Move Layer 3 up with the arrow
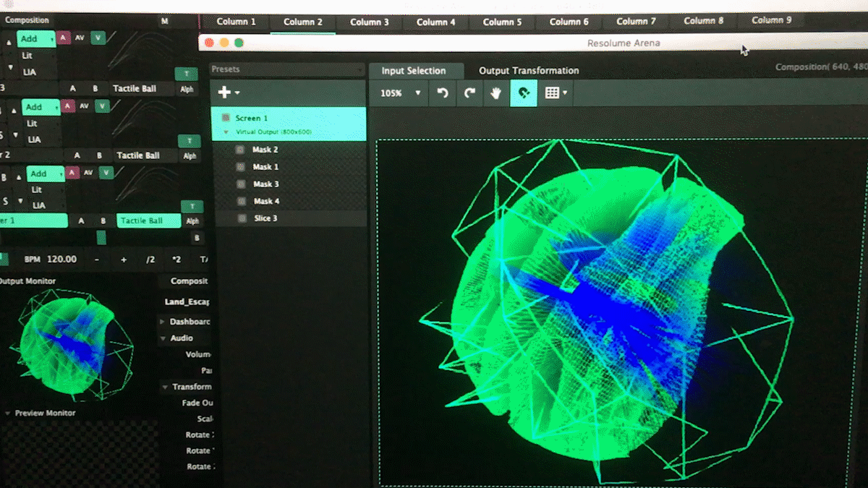This screenshot has width=868, height=488. [9, 43]
